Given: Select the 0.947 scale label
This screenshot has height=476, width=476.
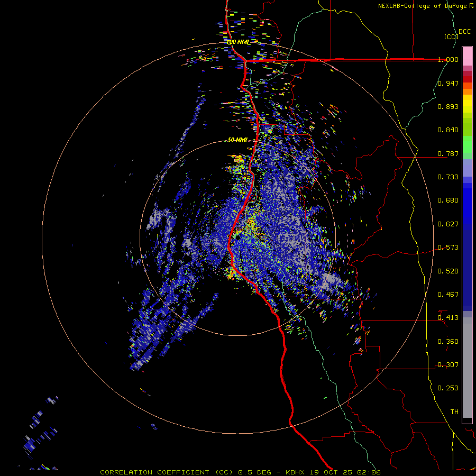Looking at the screenshot, I should pos(448,83).
